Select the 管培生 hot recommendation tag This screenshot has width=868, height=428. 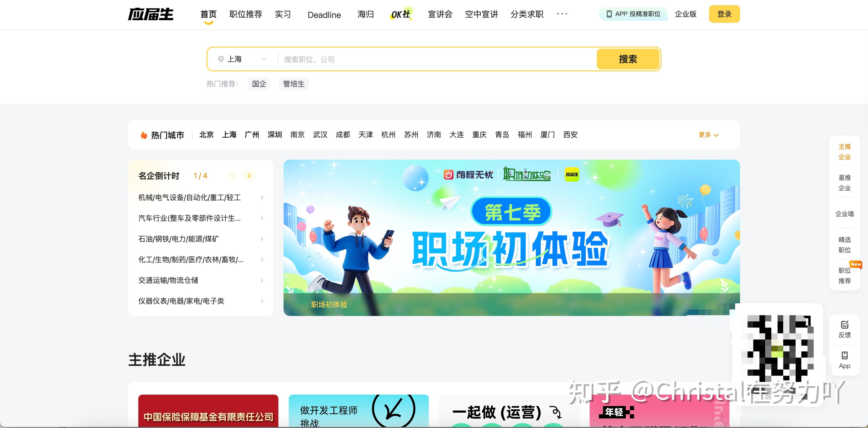pyautogui.click(x=293, y=84)
